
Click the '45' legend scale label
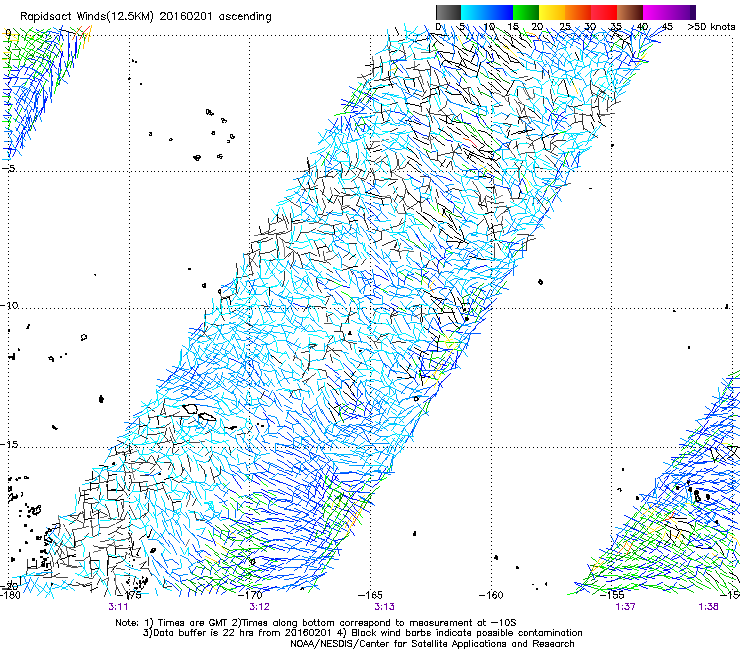click(x=667, y=27)
